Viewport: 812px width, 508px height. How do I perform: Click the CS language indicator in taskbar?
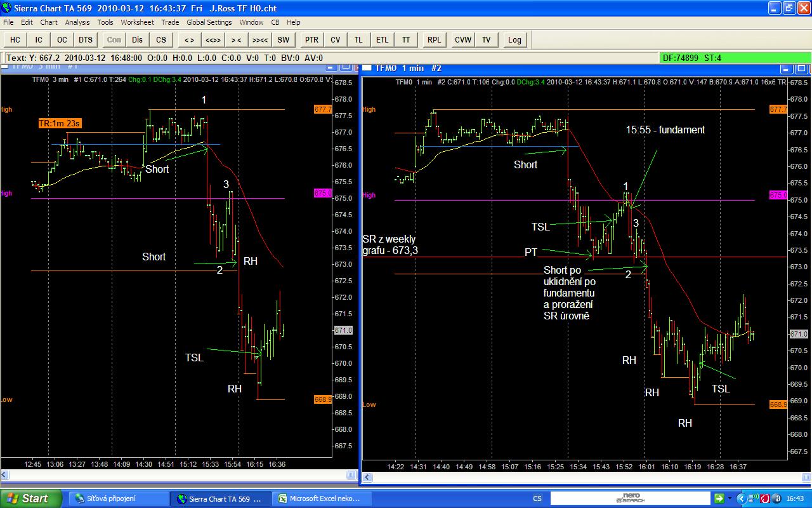537,498
